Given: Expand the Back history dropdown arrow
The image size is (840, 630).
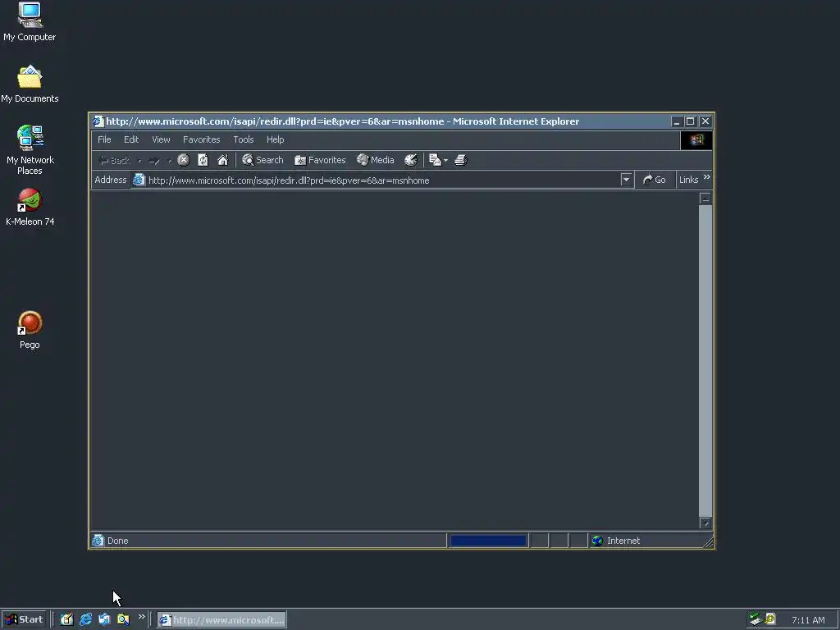Looking at the screenshot, I should point(139,160).
